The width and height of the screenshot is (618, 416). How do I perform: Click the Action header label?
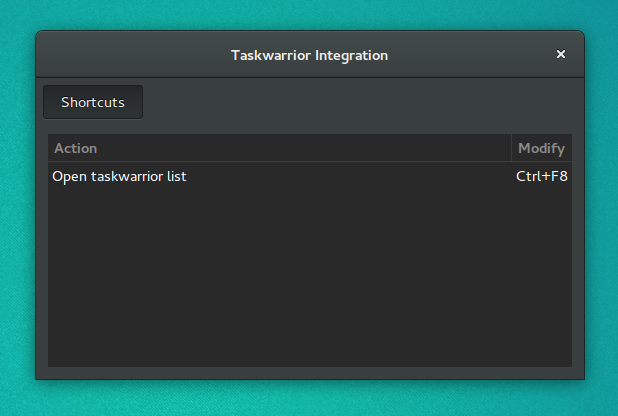pyautogui.click(x=76, y=148)
